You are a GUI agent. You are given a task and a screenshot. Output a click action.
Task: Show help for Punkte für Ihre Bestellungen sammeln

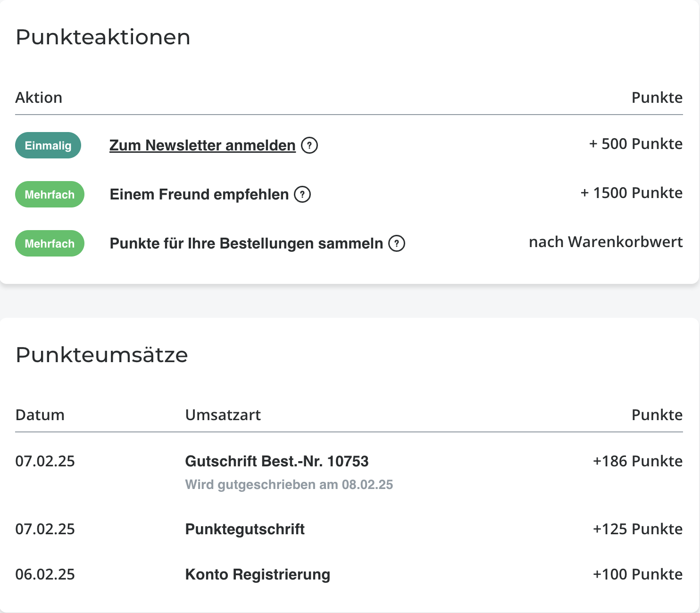[x=397, y=243]
